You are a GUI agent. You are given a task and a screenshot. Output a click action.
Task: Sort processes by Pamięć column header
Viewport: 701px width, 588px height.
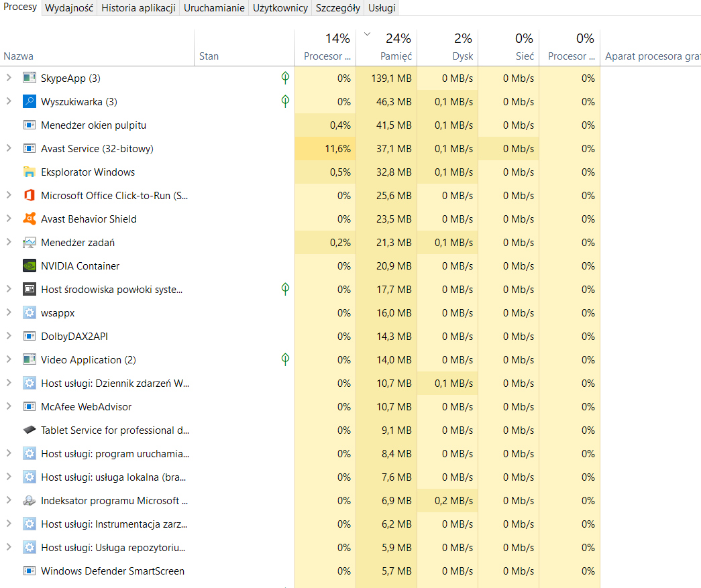pos(386,48)
